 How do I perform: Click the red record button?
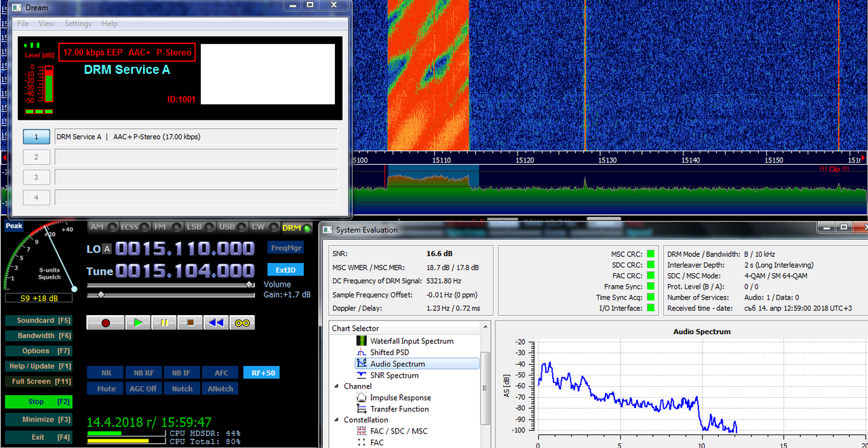pos(105,323)
